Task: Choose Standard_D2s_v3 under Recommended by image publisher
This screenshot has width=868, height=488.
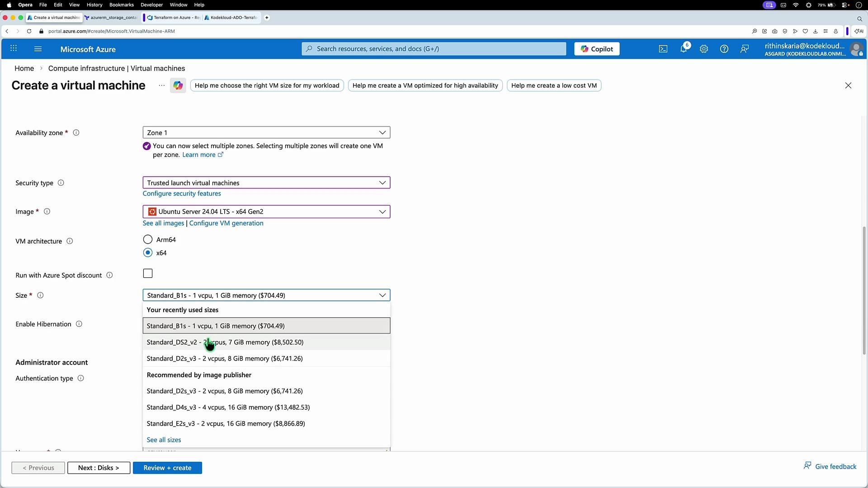Action: (266, 391)
